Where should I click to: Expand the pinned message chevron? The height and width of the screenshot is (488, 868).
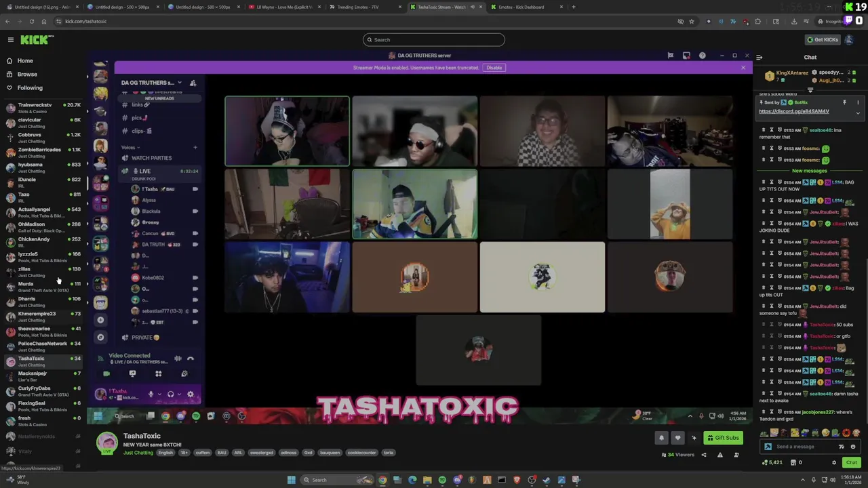[x=858, y=113]
